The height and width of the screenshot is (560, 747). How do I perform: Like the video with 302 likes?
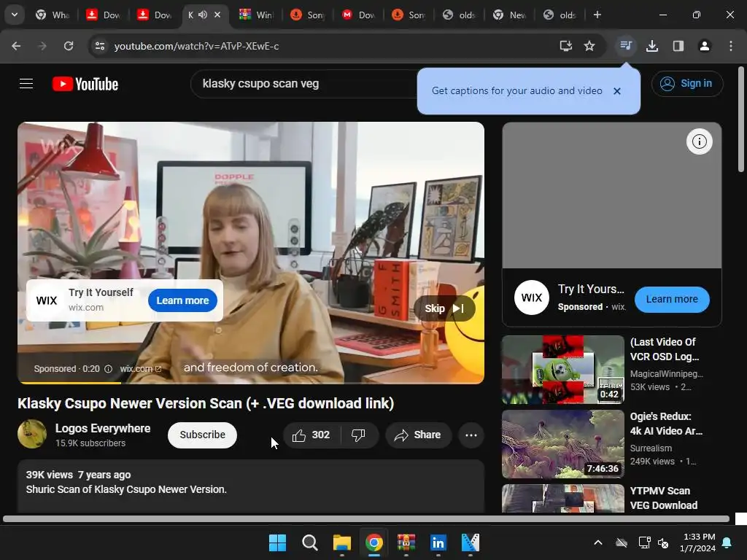pyautogui.click(x=311, y=435)
